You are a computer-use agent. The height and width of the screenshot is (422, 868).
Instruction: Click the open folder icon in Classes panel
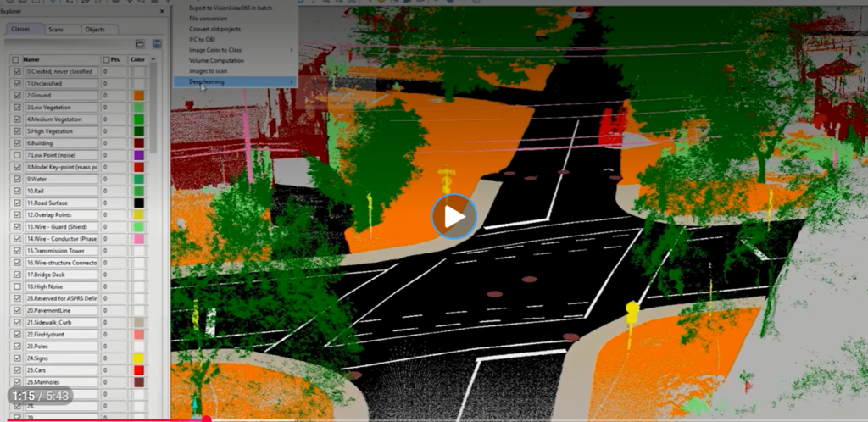(x=140, y=43)
